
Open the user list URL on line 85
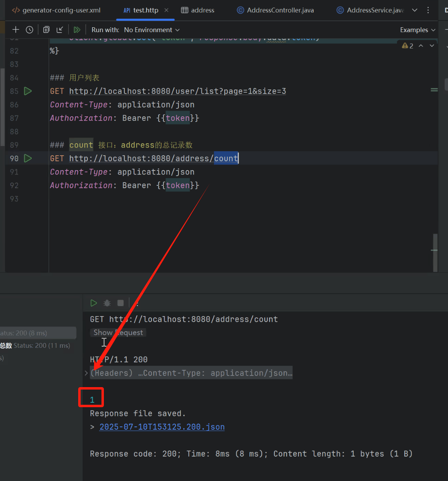pos(178,91)
